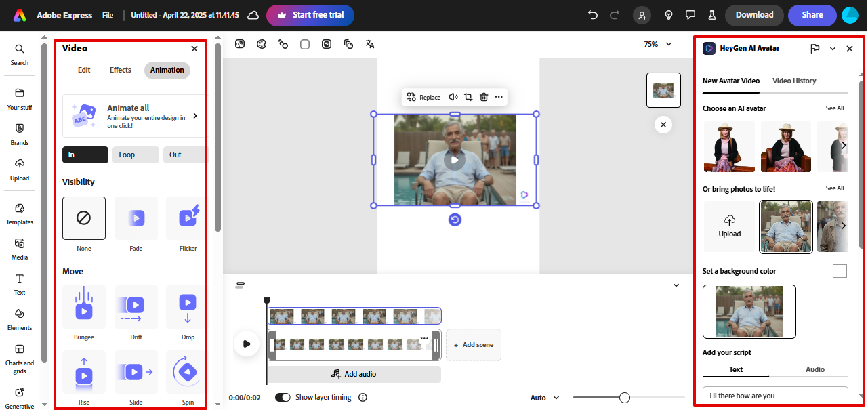This screenshot has height=412, width=868.
Task: Delete the selected video with the trash icon
Action: (484, 97)
